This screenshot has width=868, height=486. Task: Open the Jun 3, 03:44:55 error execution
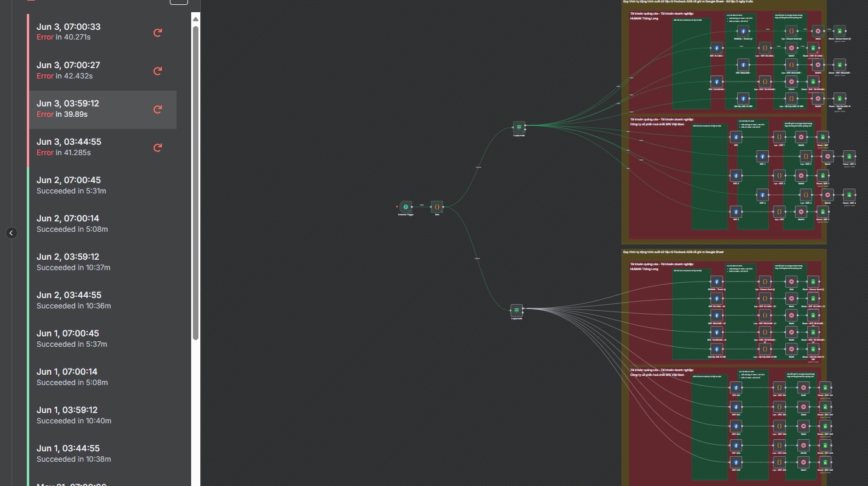[102, 147]
